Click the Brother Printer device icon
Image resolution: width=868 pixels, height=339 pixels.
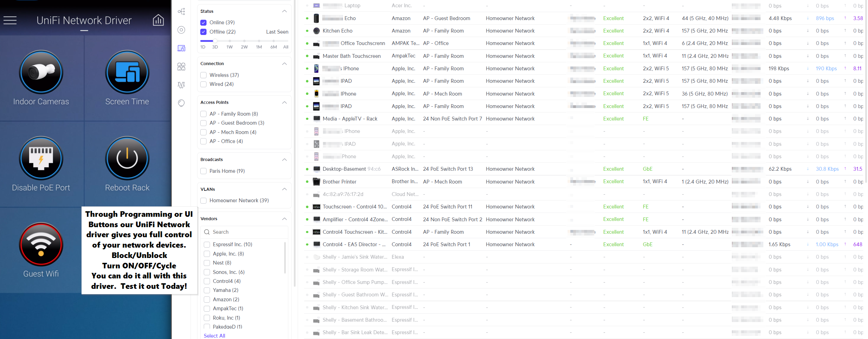coord(316,182)
